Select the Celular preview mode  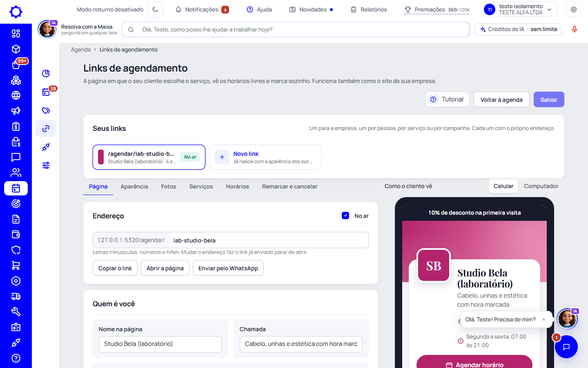503,186
